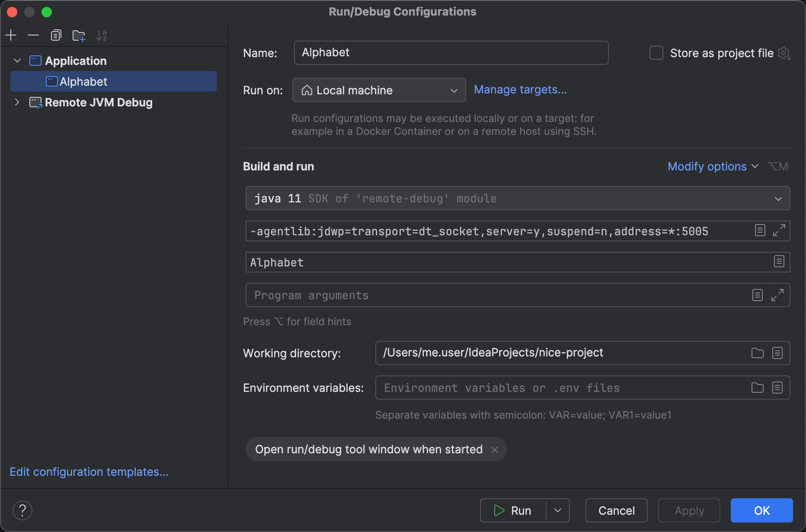806x532 pixels.
Task: Open the Manage targets link
Action: point(520,90)
